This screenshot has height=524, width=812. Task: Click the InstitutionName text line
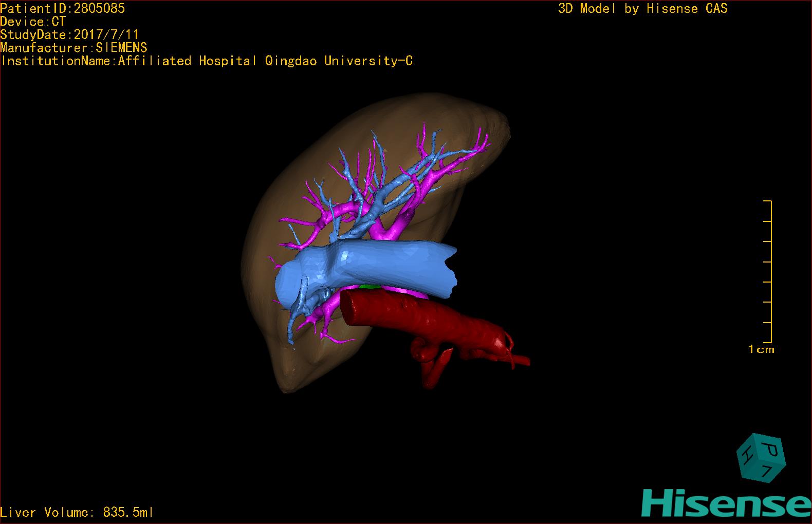coord(207,61)
